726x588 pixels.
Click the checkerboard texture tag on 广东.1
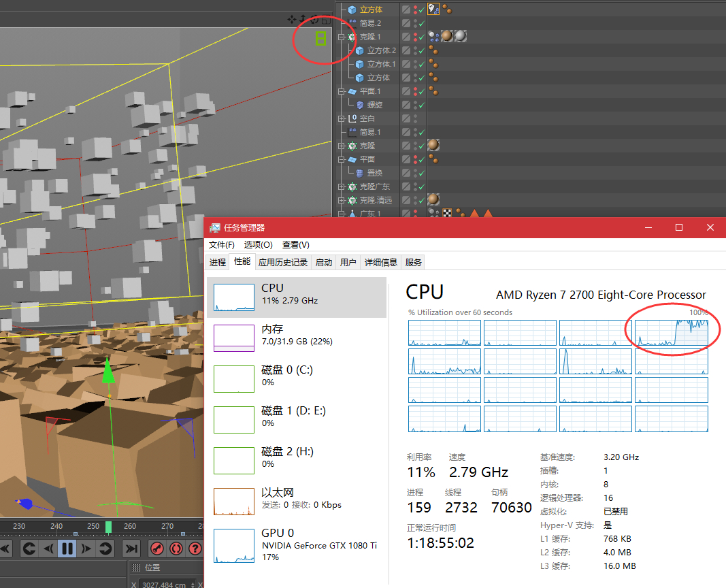click(x=447, y=214)
